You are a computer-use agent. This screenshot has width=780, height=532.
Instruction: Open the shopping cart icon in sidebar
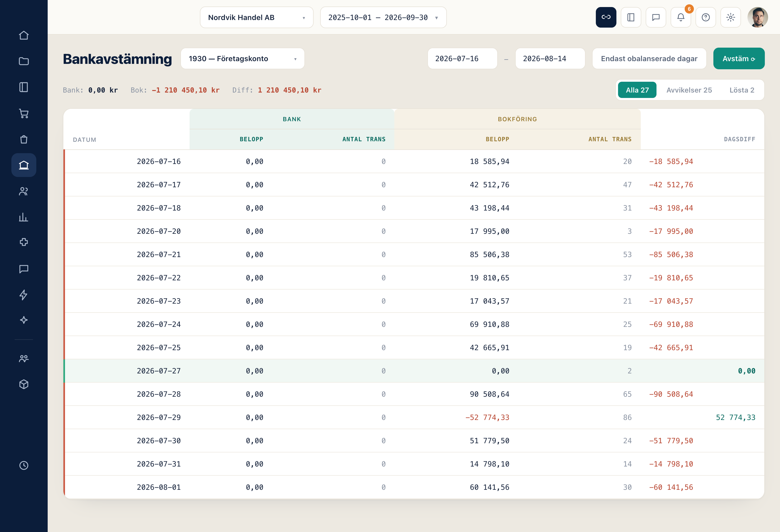[x=24, y=113]
